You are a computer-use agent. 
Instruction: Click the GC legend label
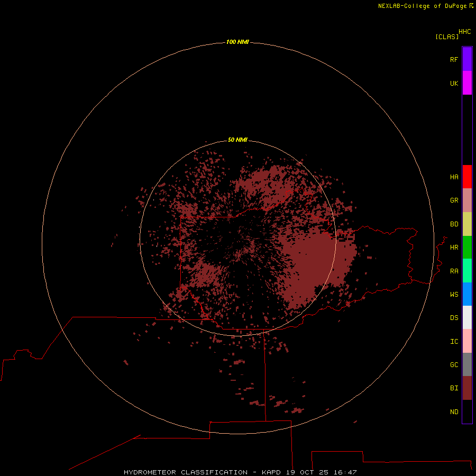tap(454, 365)
